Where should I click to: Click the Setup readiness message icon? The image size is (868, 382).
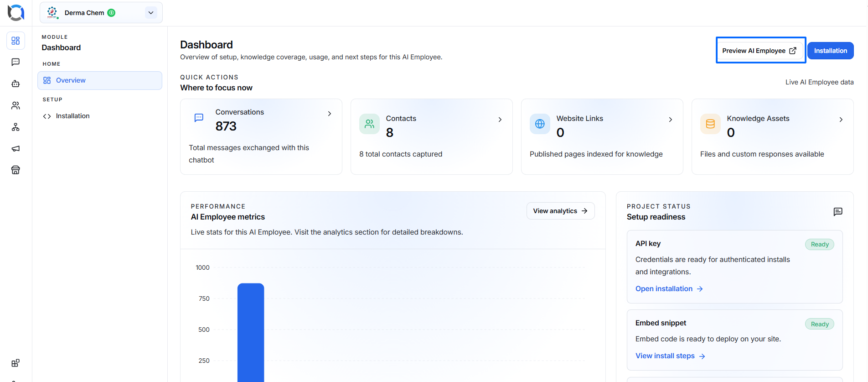click(x=838, y=212)
